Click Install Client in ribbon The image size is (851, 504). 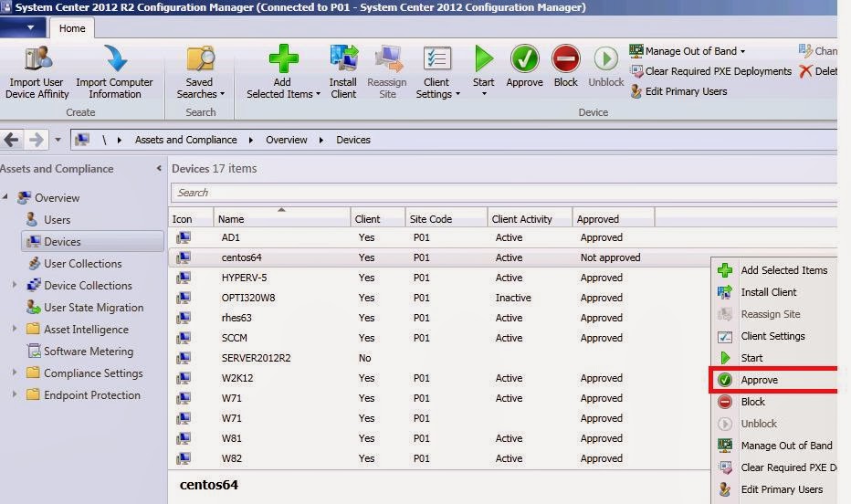343,73
